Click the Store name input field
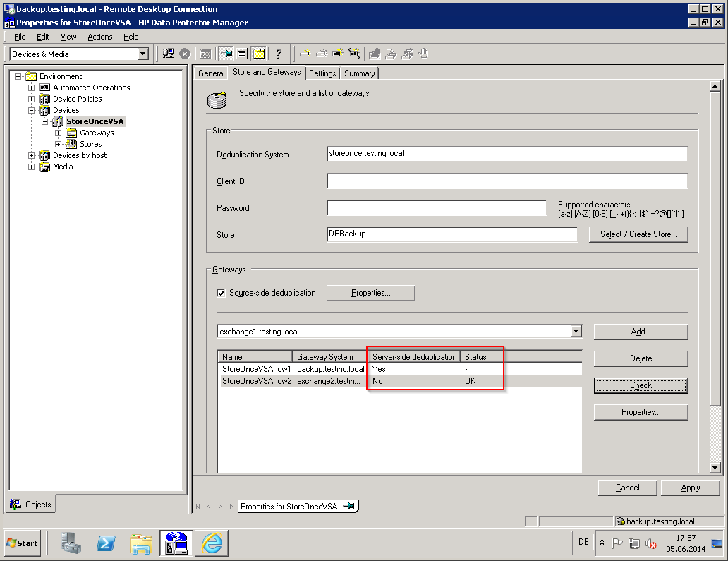The image size is (728, 561). [x=452, y=234]
